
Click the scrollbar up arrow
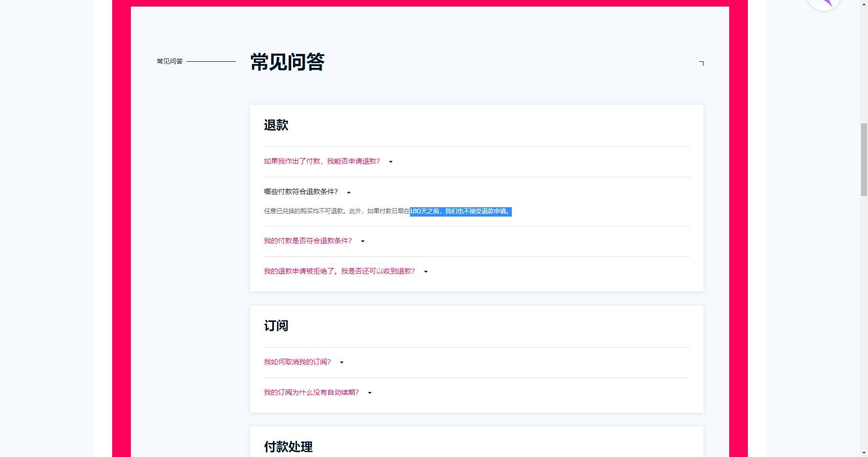pyautogui.click(x=863, y=4)
